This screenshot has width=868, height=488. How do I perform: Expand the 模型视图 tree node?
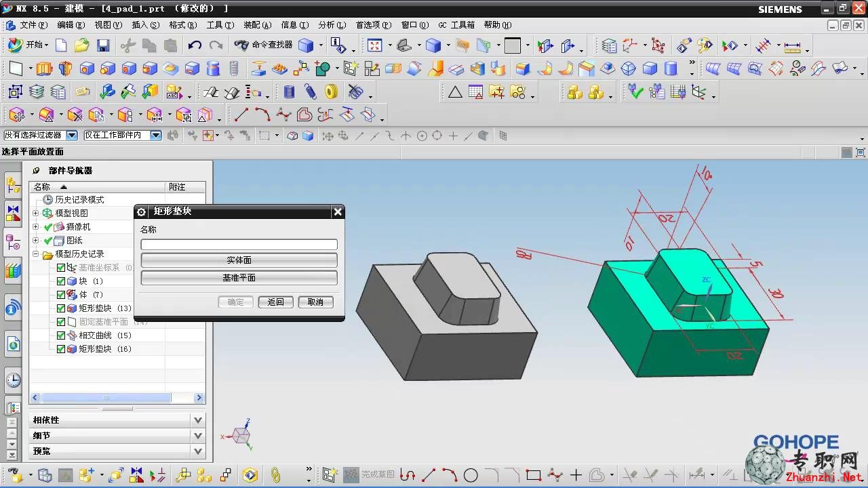coord(36,213)
